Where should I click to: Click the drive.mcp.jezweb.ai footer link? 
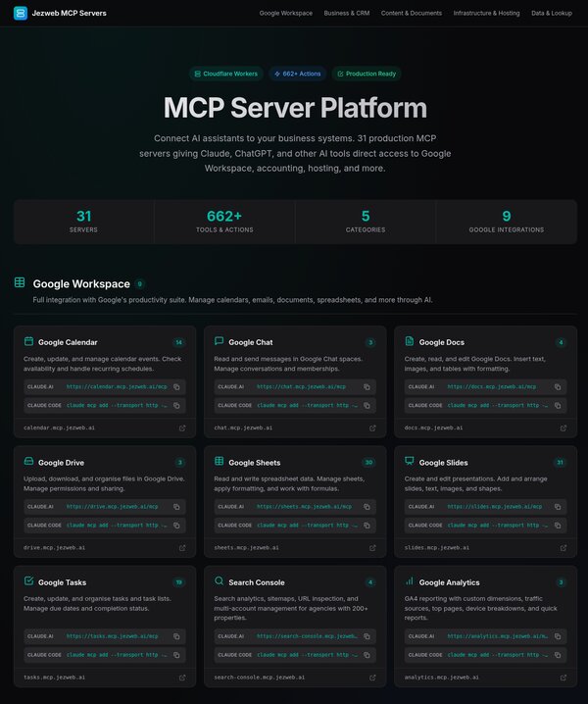55,547
